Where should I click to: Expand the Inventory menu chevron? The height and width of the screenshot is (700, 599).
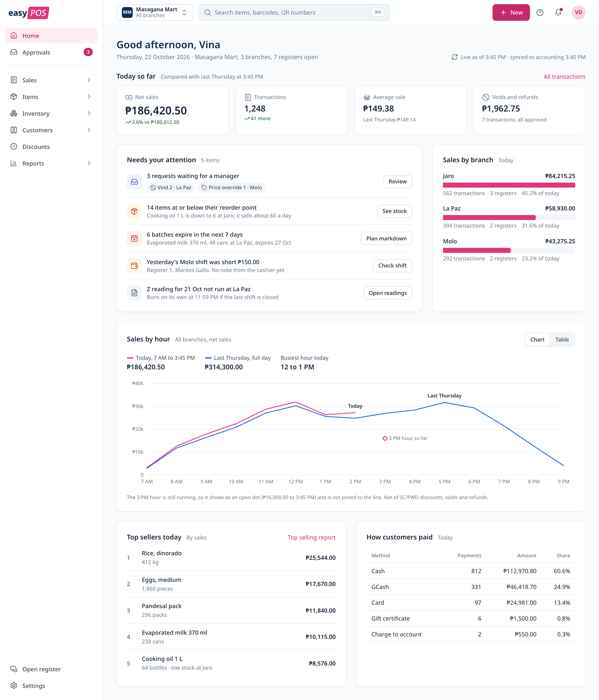point(89,113)
